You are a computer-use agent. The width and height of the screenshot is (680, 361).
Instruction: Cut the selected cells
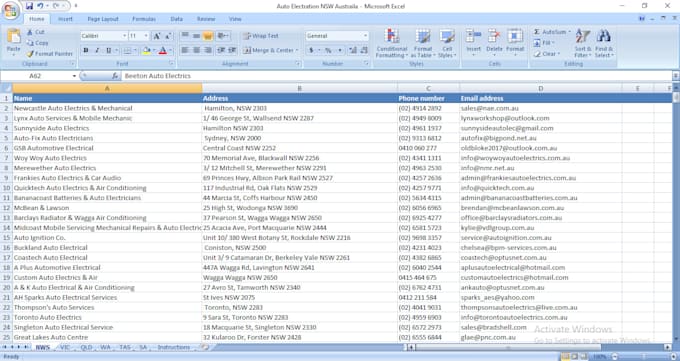point(36,32)
